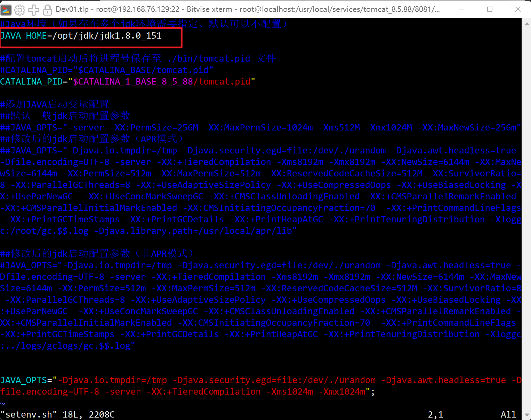531x420 pixels.
Task: Click the /opt/jdk/jdk1.8.0_151 path value
Action: tap(107, 36)
